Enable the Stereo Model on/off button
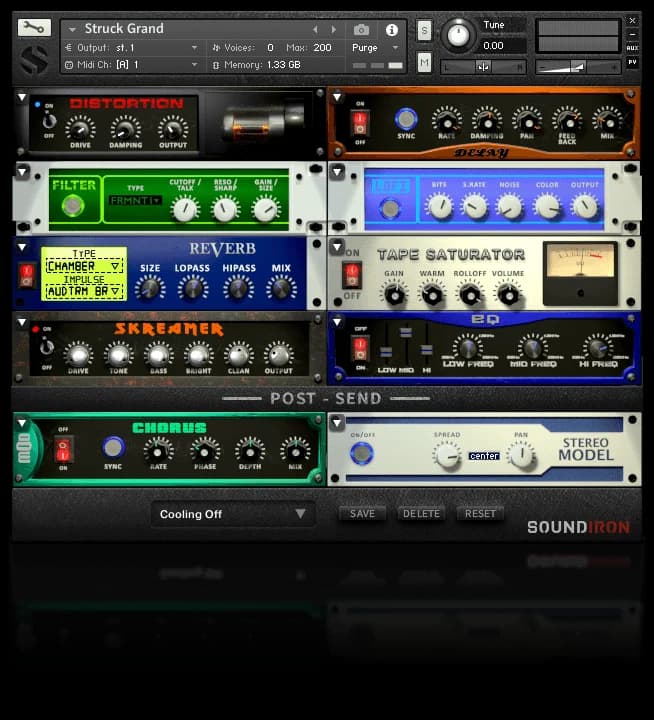 361,453
